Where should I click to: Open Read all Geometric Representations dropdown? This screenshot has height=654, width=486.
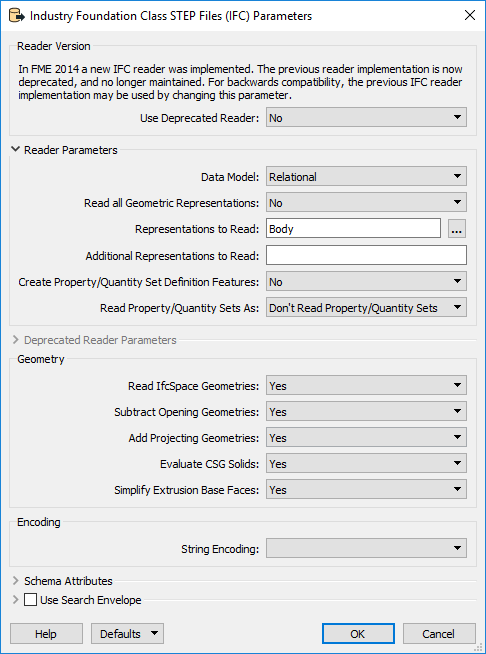coord(366,203)
